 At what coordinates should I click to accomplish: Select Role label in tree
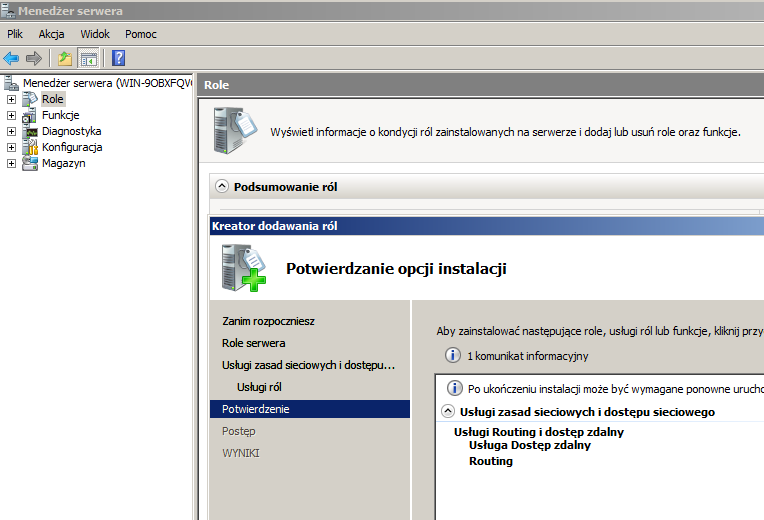pyautogui.click(x=53, y=99)
